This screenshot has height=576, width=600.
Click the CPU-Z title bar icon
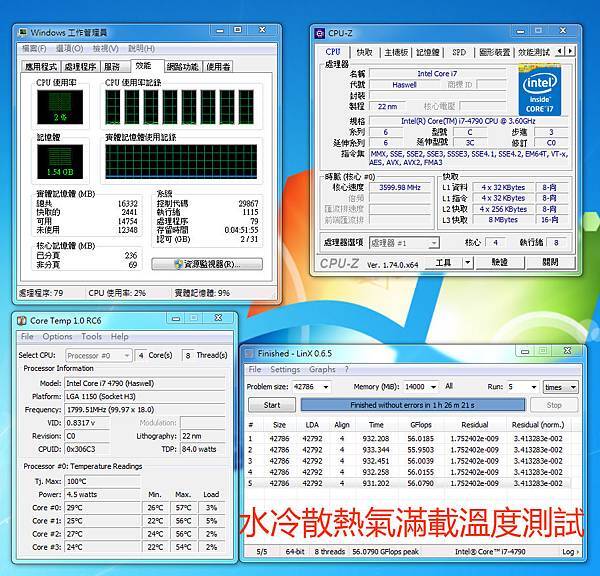[x=319, y=33]
